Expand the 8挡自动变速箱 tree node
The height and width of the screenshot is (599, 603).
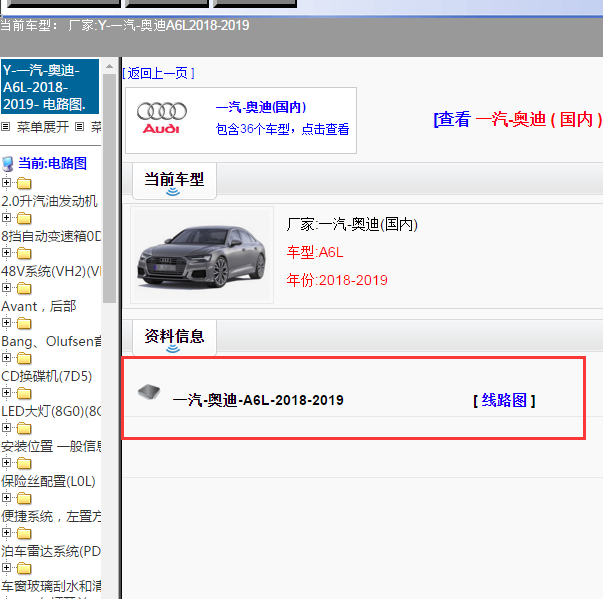6,218
